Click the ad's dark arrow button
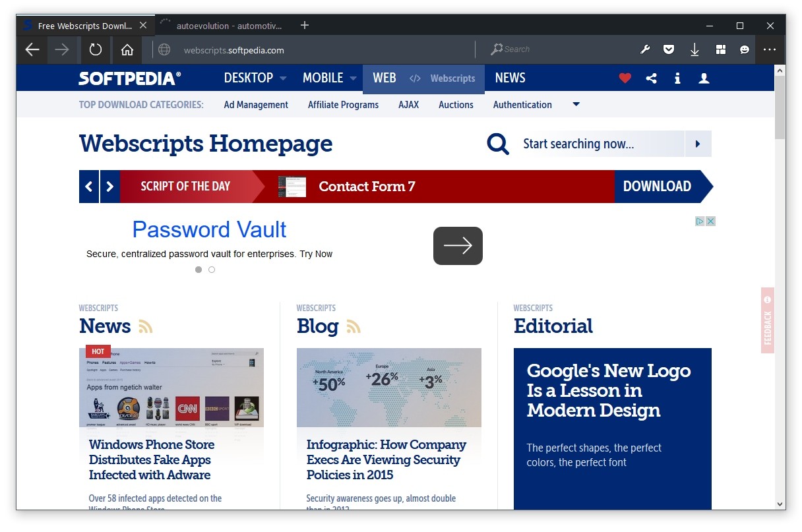Screen dimensions: 802x532 tap(458, 246)
